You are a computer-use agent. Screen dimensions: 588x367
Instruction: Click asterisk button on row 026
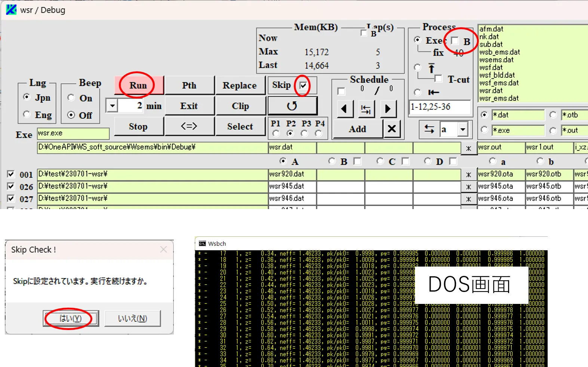(468, 187)
